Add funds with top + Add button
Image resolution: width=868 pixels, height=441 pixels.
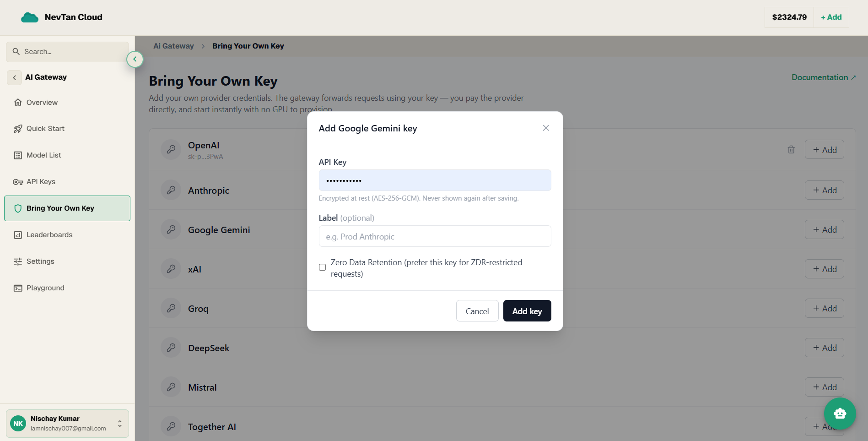point(831,17)
